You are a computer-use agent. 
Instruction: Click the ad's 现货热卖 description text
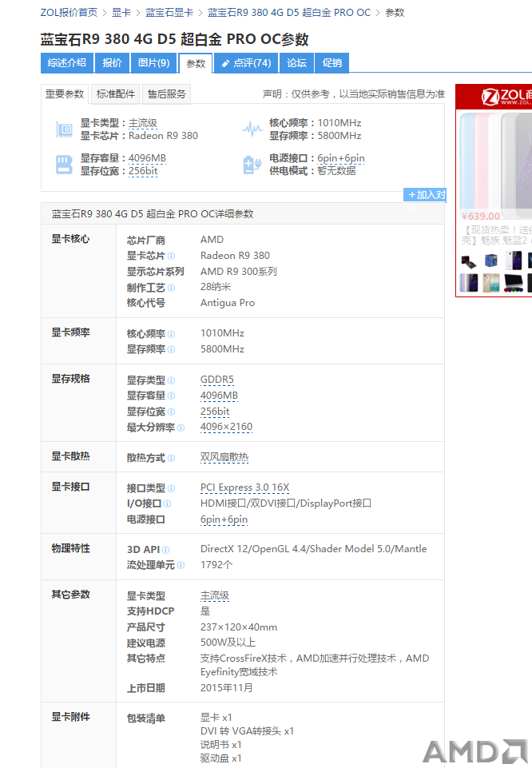pyautogui.click(x=496, y=235)
